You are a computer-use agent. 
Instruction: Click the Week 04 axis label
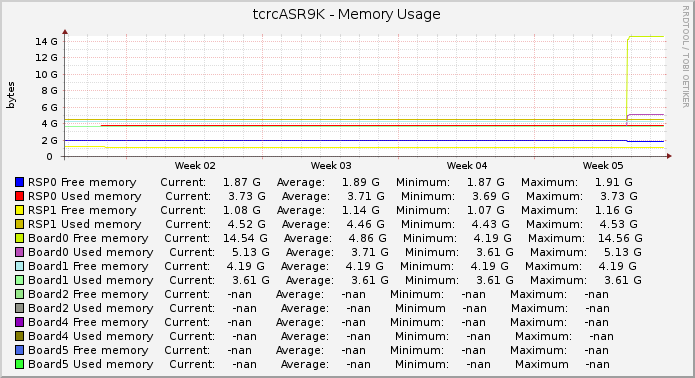(x=467, y=166)
